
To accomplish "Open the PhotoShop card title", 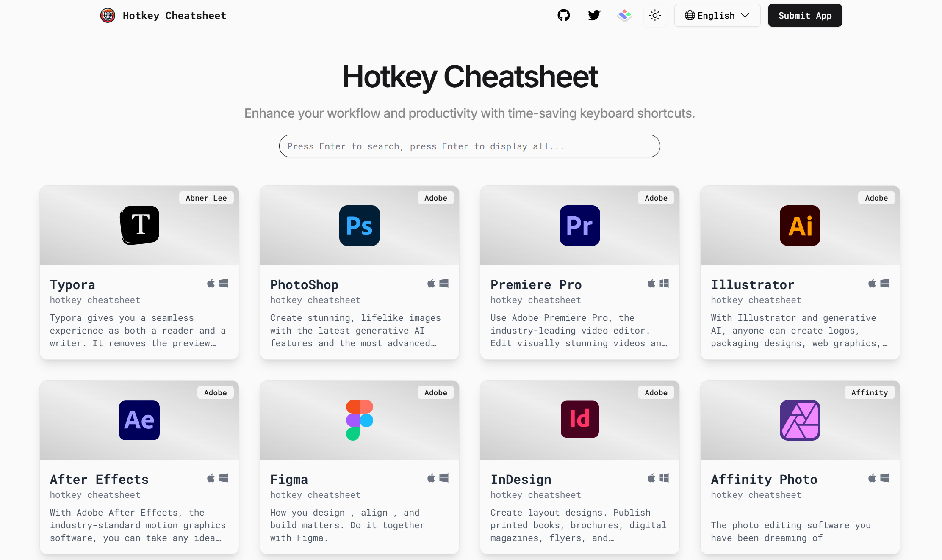I will coord(304,285).
